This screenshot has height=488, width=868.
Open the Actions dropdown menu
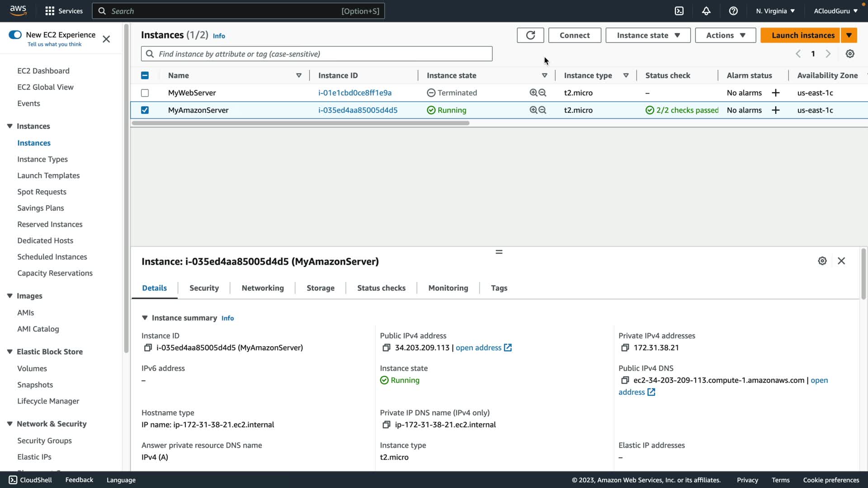[725, 35]
